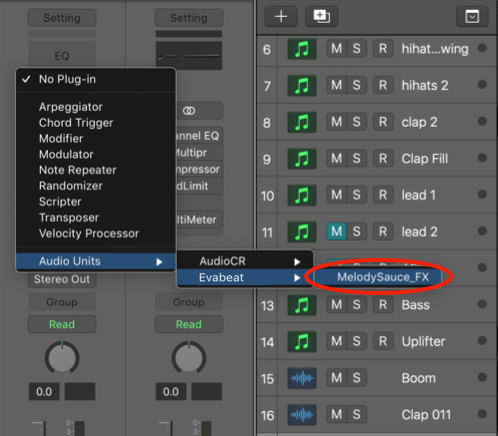Click the left channel pan knob
The width and height of the screenshot is (498, 436).
[62, 358]
